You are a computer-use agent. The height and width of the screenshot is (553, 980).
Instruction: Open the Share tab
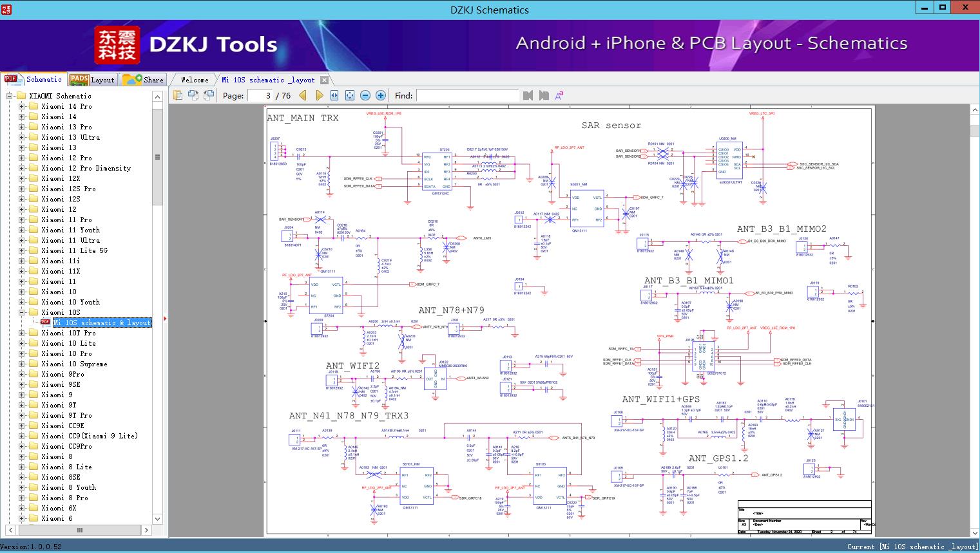(144, 79)
